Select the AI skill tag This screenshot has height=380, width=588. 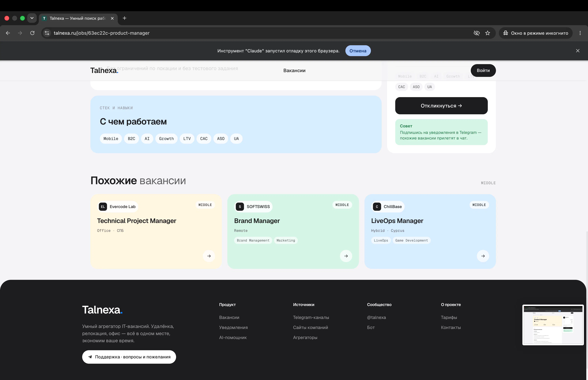(147, 139)
